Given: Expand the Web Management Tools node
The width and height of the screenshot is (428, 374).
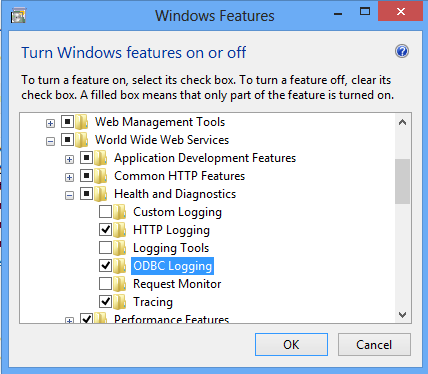Looking at the screenshot, I should [50, 124].
